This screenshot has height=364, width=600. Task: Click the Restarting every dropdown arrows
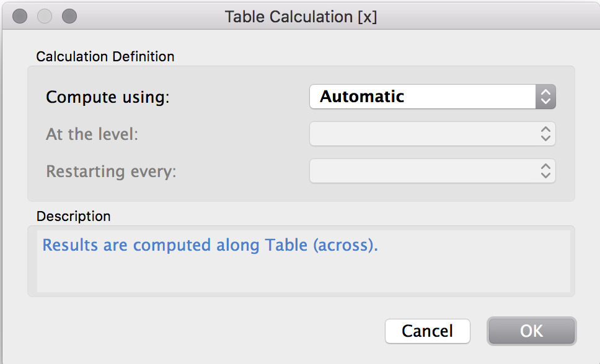(545, 171)
